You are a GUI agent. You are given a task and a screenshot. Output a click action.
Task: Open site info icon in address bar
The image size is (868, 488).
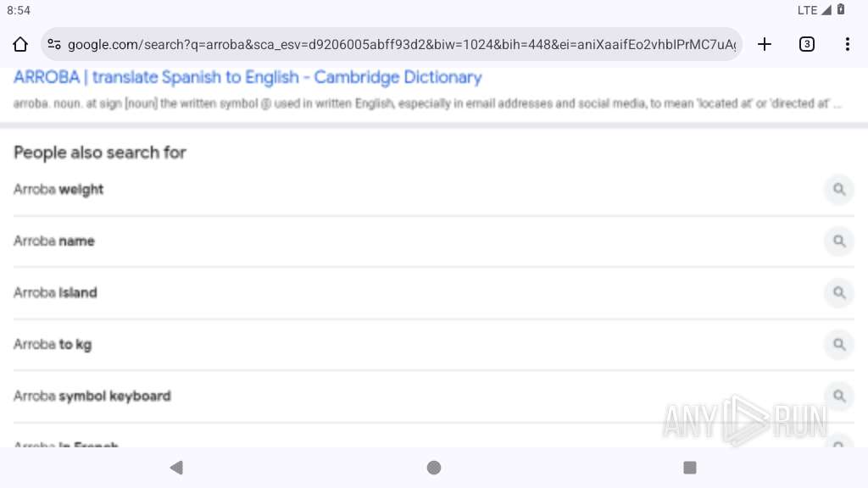(54, 44)
